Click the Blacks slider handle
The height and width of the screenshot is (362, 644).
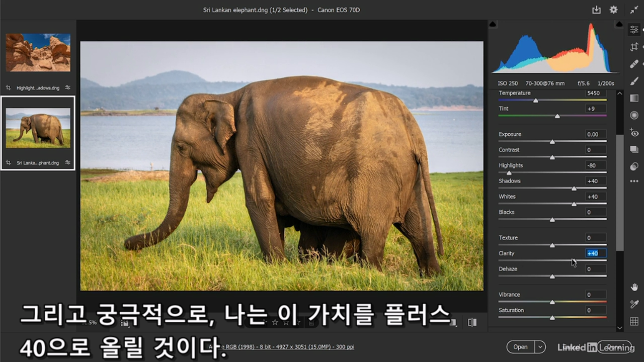(552, 220)
